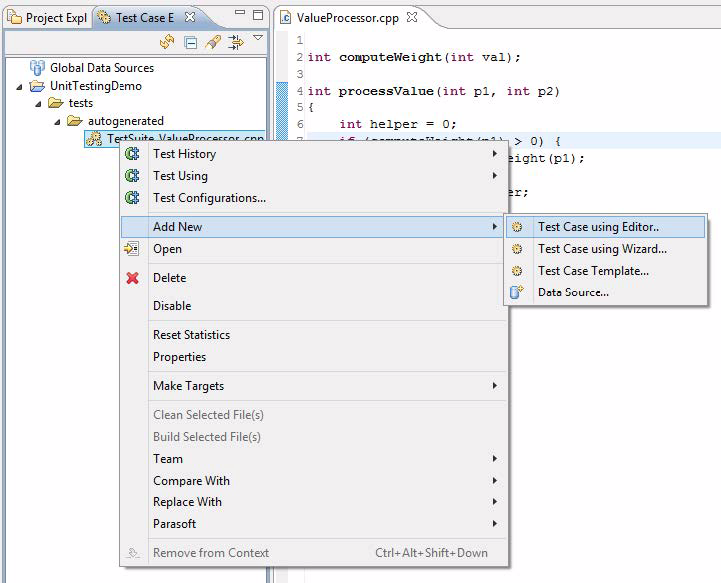Select the UnitTestingDemo project

[96, 86]
